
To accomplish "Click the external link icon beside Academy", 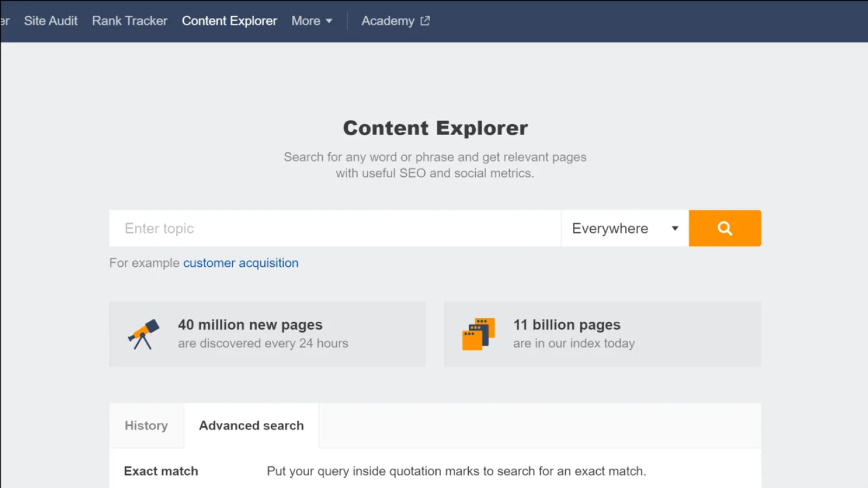I will [425, 21].
